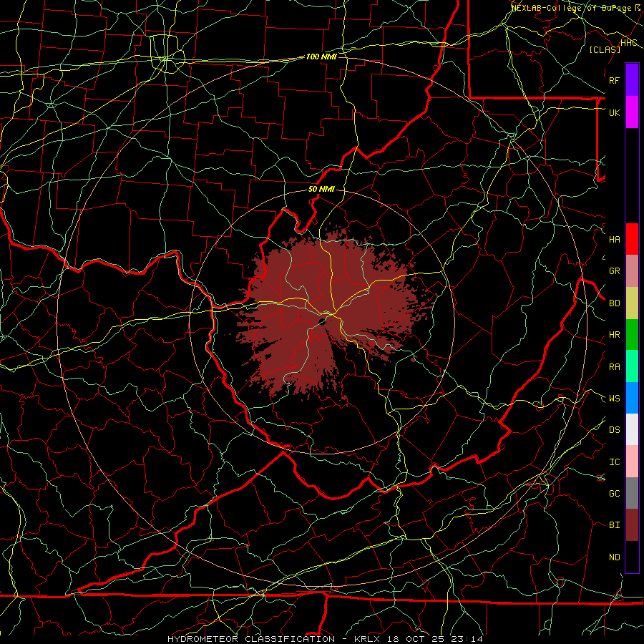Select the BD yellow legend block
644x644 pixels.
pyautogui.click(x=632, y=303)
